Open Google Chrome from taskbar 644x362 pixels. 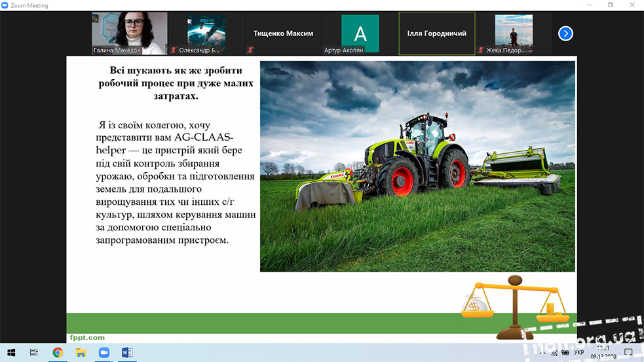(58, 353)
